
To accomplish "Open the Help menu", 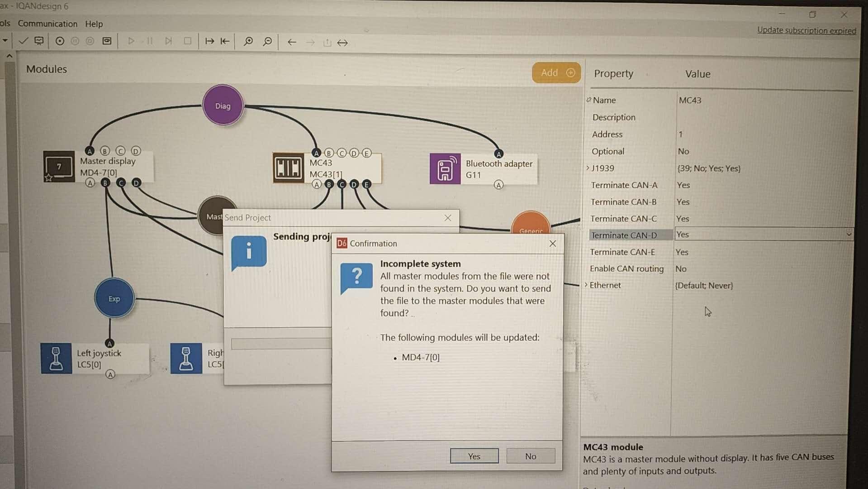I will point(94,24).
